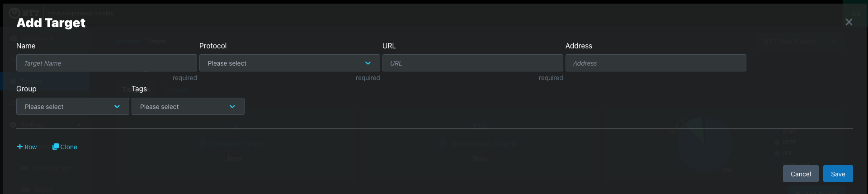Click into the URL input field
The height and width of the screenshot is (194, 868).
coord(473,63)
